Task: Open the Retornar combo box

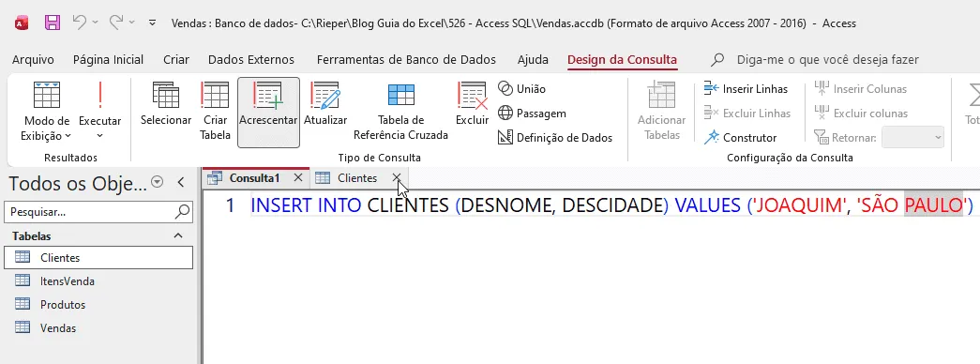Action: coord(912,138)
